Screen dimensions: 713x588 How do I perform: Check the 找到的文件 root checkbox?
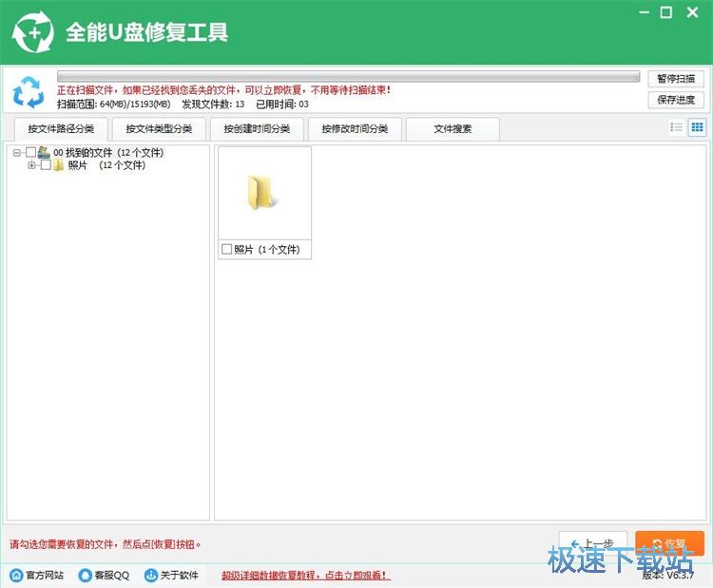click(x=31, y=152)
